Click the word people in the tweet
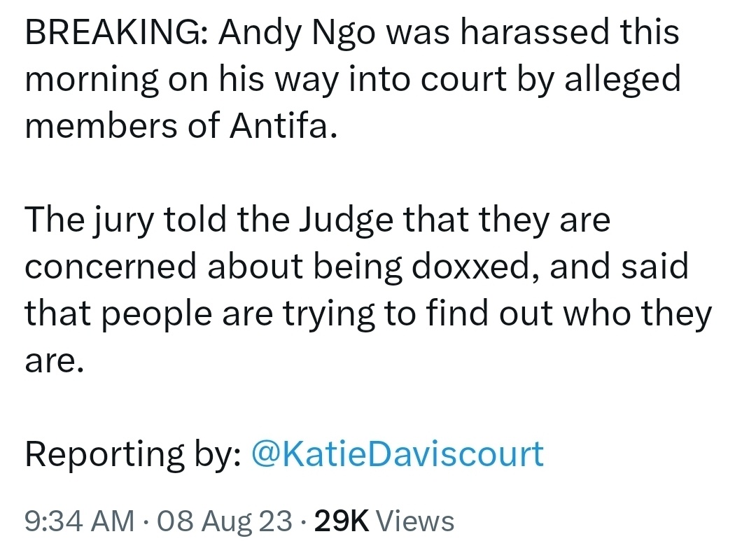Image resolution: width=756 pixels, height=541 pixels. coord(157,314)
